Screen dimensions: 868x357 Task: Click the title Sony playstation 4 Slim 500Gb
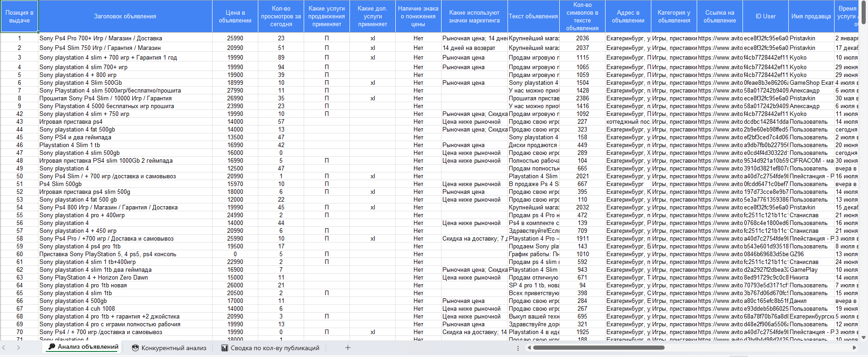(81, 83)
